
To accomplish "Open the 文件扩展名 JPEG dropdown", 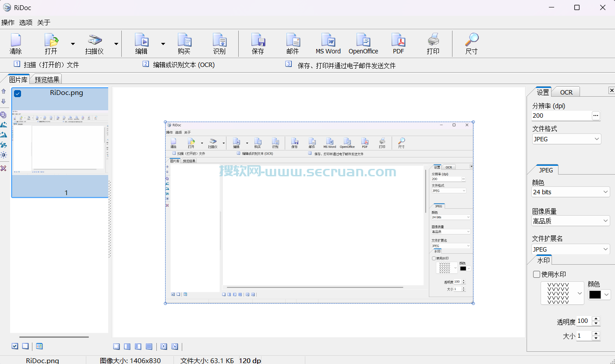I will click(x=571, y=249).
